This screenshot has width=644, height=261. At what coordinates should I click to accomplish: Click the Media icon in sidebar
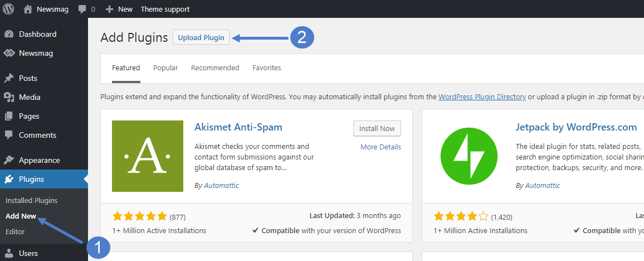click(9, 97)
